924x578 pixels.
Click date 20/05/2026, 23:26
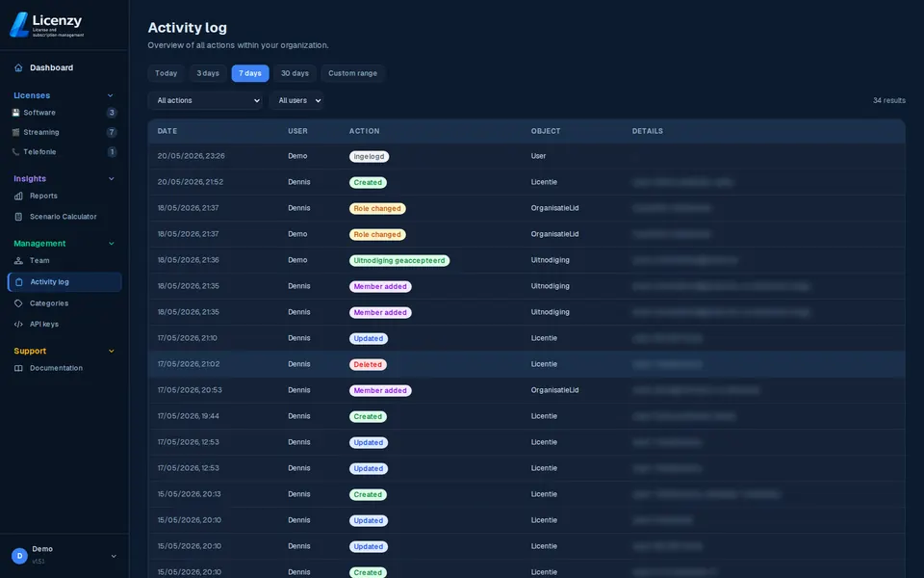click(191, 156)
